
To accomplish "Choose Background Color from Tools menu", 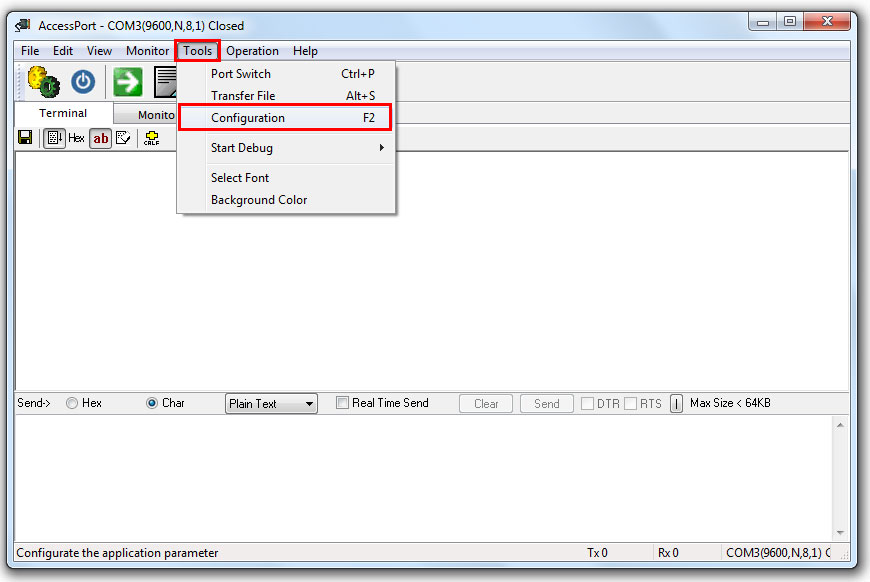I will click(286, 200).
